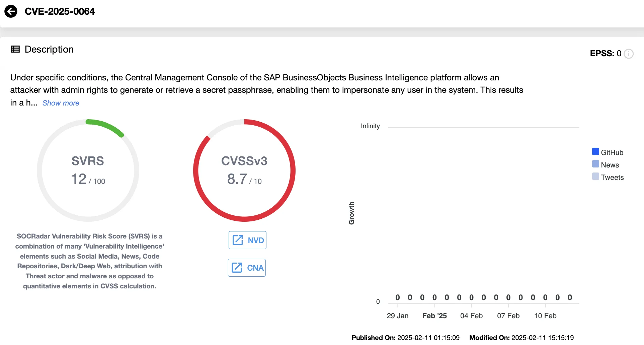644x345 pixels.
Task: Expand description with Show more
Action: pyautogui.click(x=61, y=103)
